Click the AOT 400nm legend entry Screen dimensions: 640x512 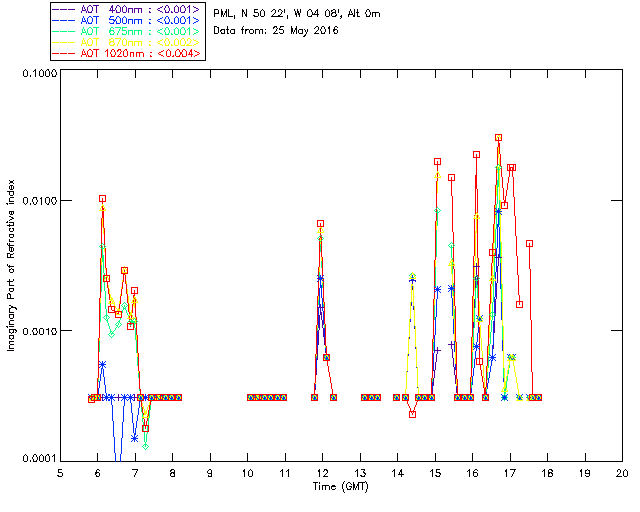tap(128, 9)
